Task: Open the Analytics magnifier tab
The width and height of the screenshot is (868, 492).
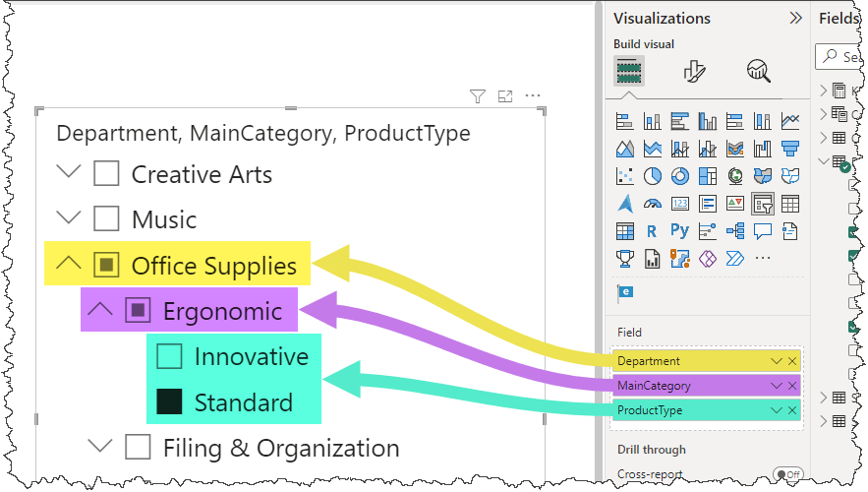Action: (758, 71)
